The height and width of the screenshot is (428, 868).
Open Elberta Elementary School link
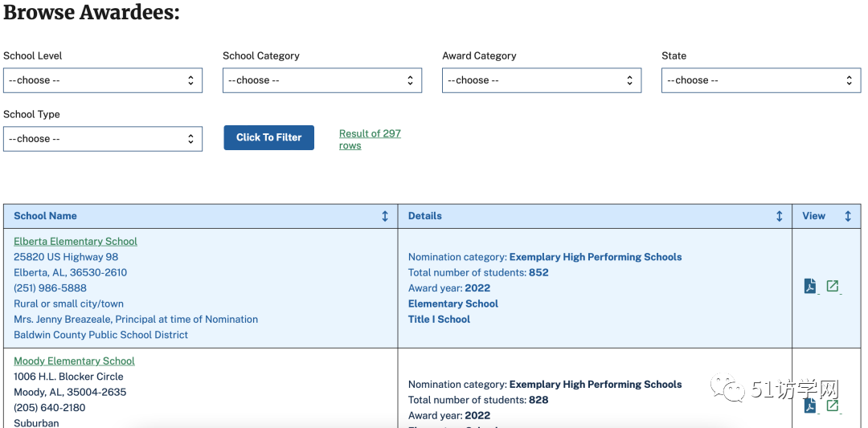click(x=76, y=241)
